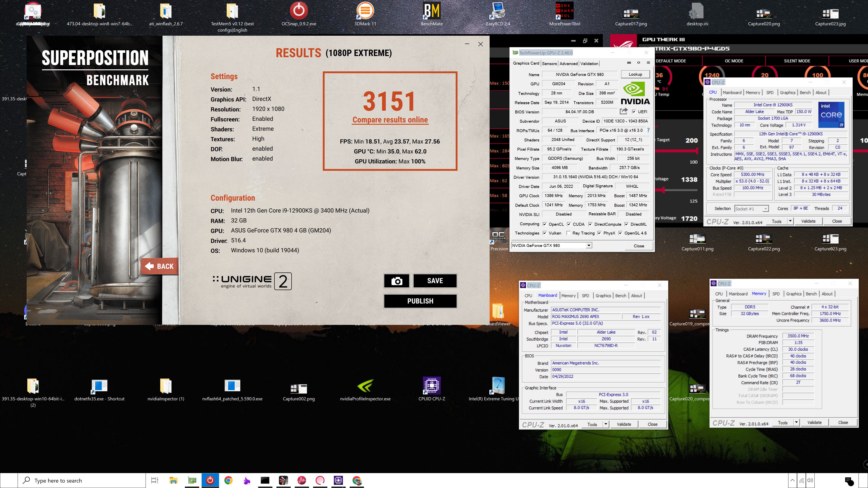
Task: Click the PUBLISH button in Superposition
Action: point(420,301)
